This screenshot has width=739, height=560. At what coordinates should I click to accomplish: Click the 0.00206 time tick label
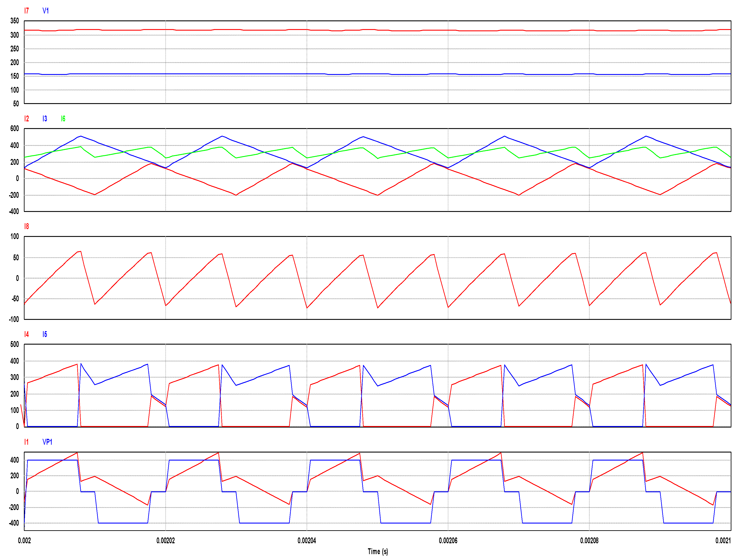coord(448,541)
